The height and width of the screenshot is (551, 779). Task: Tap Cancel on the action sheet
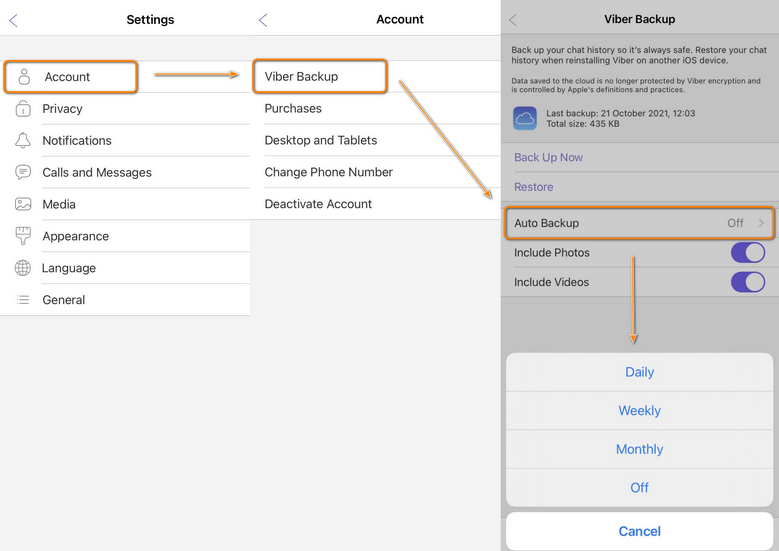coord(639,531)
